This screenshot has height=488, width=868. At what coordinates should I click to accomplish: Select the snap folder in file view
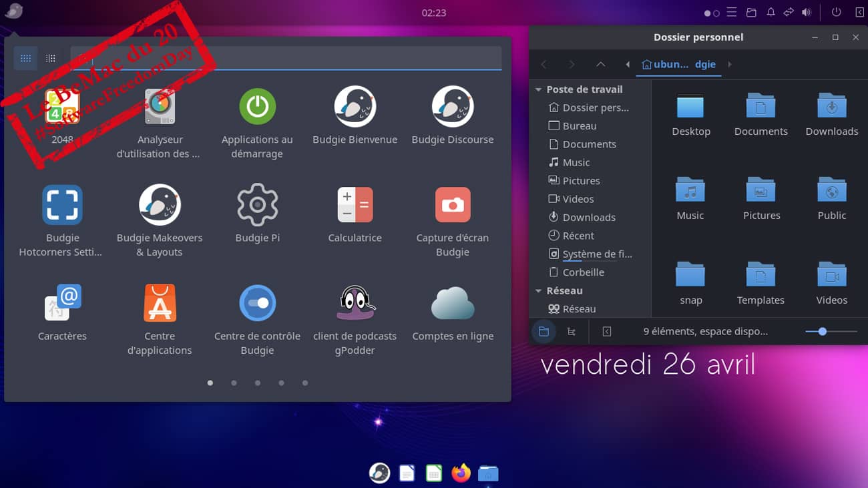(x=691, y=284)
